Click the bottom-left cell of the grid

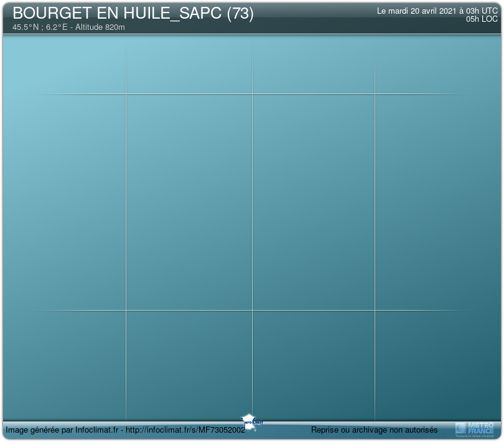tap(65, 365)
